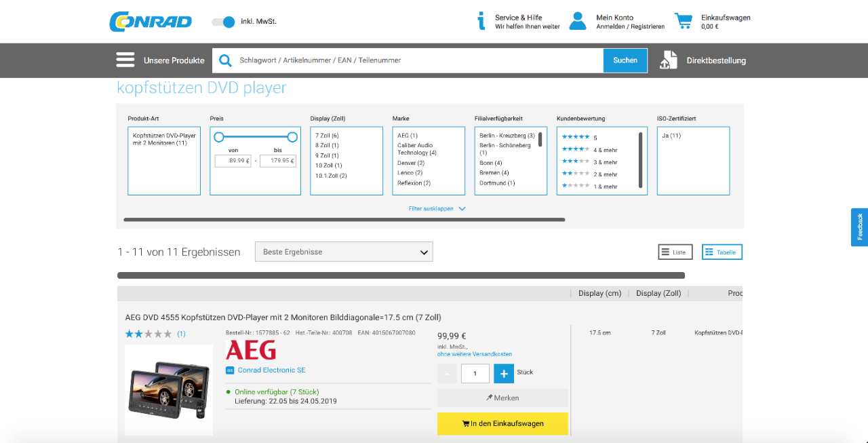This screenshot has width=868, height=443.
Task: Select Kopfstützen DVD-Player mit 2 Monitoren filter
Action: click(x=164, y=139)
